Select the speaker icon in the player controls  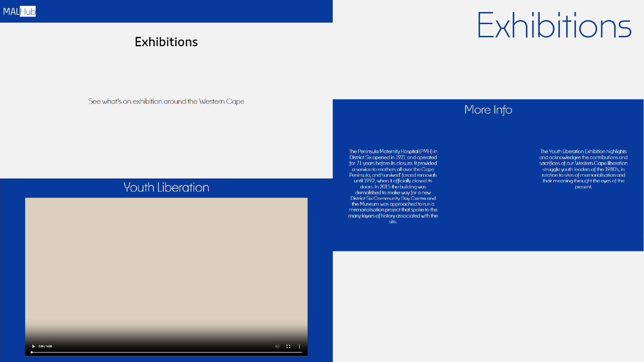[x=277, y=346]
